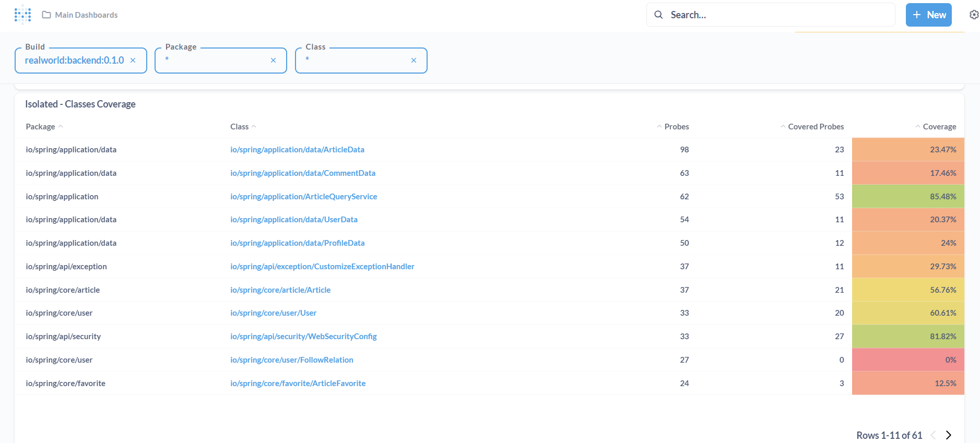Image resolution: width=980 pixels, height=443 pixels.
Task: Open FollowRelation class link
Action: 292,360
